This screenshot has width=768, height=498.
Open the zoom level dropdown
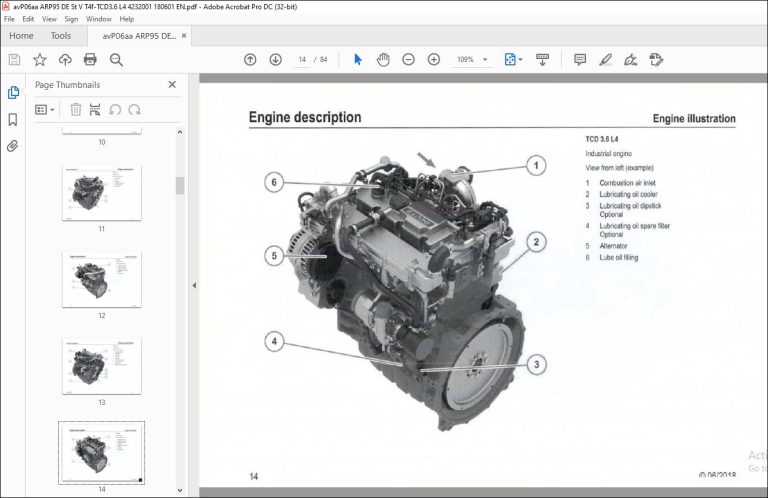tap(485, 60)
